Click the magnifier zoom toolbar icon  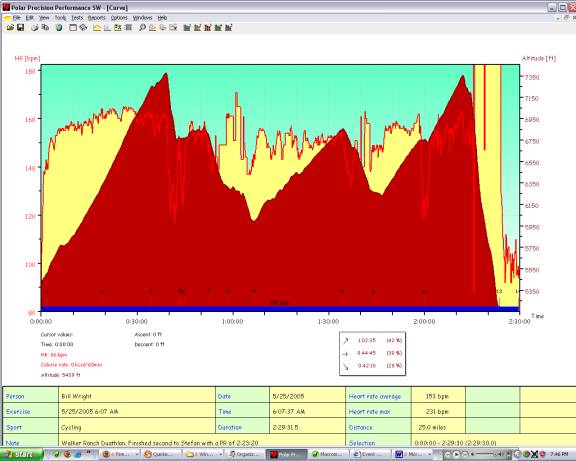[x=142, y=28]
